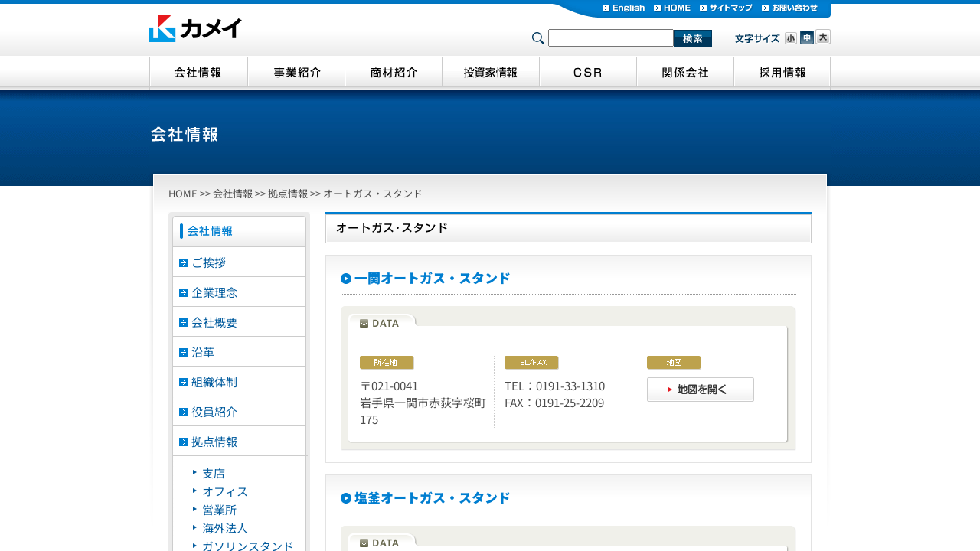This screenshot has width=980, height=551.
Task: Click the search text input field
Action: click(611, 38)
